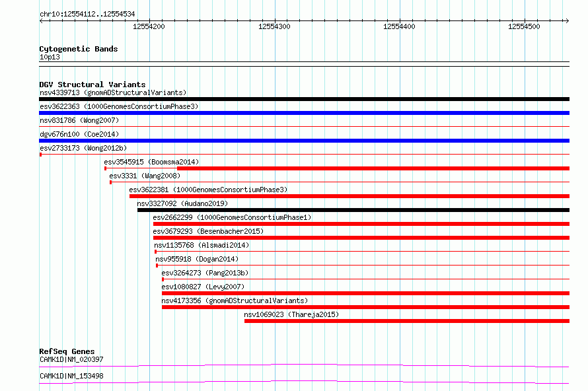Click the red bar under nsv4173356

tap(365, 307)
